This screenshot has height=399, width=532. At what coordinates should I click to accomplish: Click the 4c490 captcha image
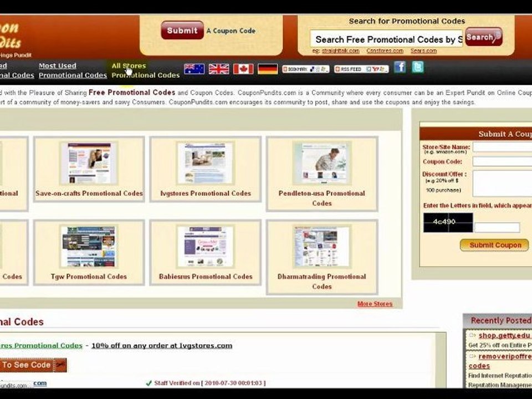448,223
